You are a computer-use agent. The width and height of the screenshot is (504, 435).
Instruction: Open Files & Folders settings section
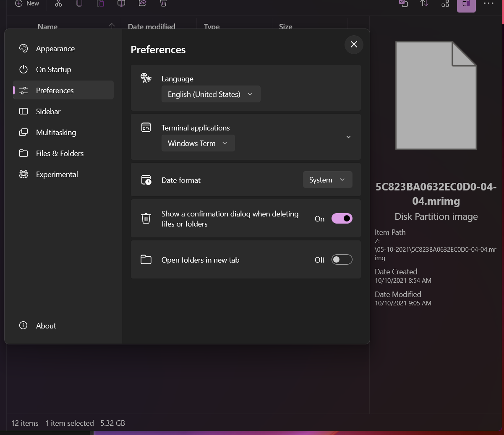[x=63, y=153]
